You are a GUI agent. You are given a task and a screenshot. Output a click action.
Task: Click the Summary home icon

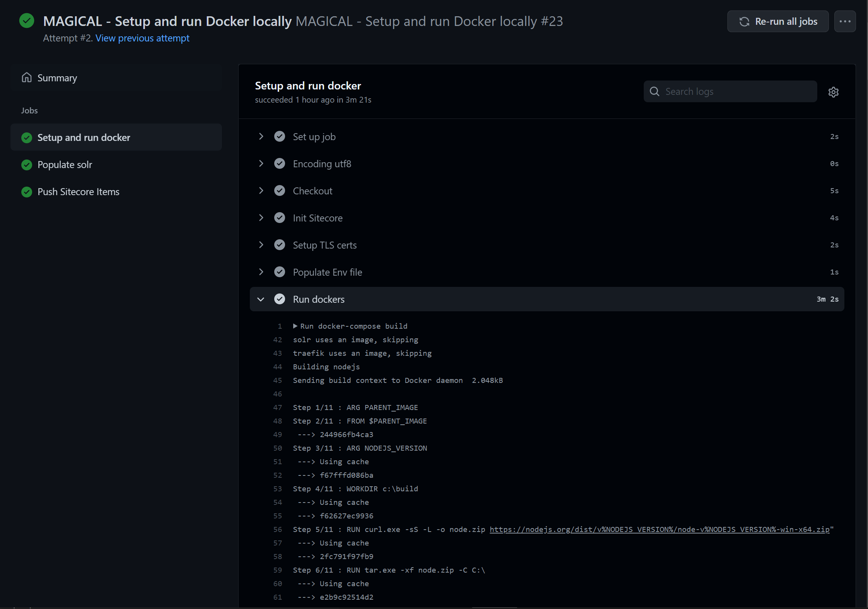pos(27,77)
